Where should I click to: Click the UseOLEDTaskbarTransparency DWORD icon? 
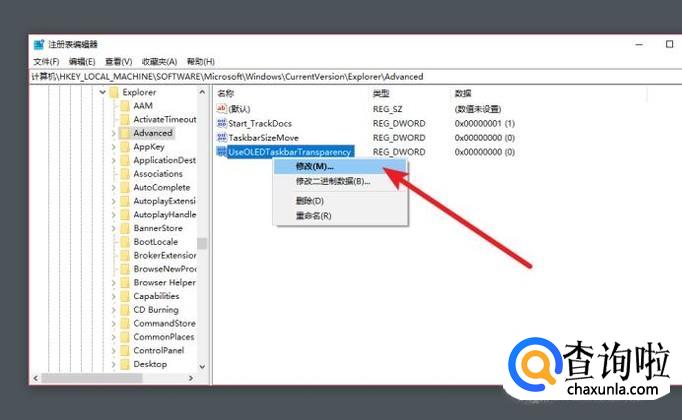coord(221,152)
